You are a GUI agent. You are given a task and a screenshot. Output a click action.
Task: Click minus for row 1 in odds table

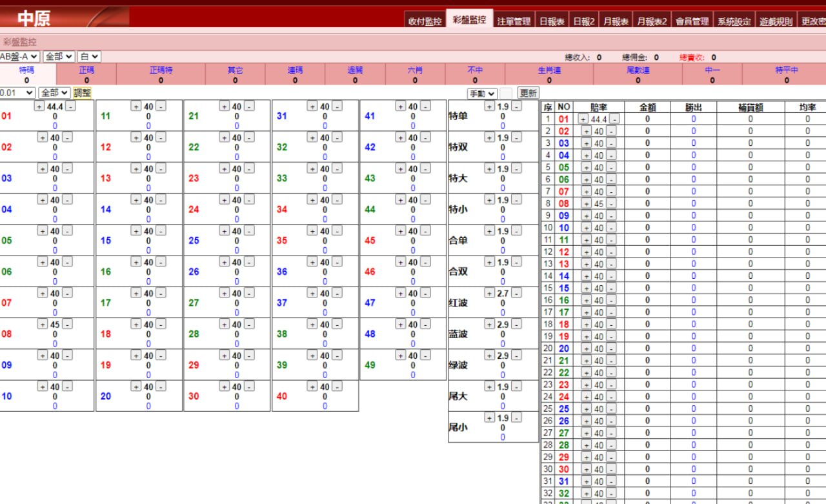click(x=615, y=119)
